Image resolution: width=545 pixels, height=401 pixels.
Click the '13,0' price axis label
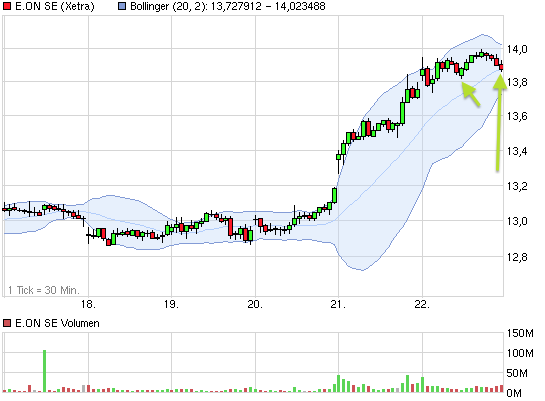tap(517, 221)
